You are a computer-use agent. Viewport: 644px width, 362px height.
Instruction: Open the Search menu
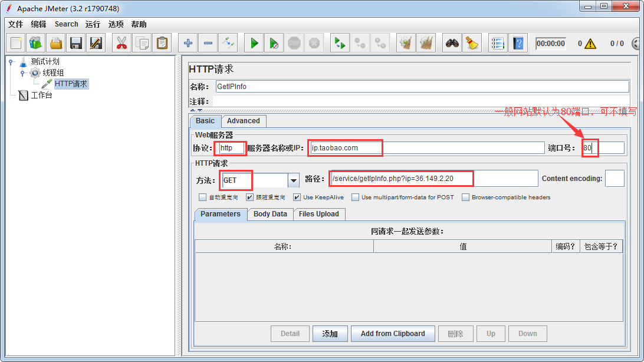(x=67, y=24)
